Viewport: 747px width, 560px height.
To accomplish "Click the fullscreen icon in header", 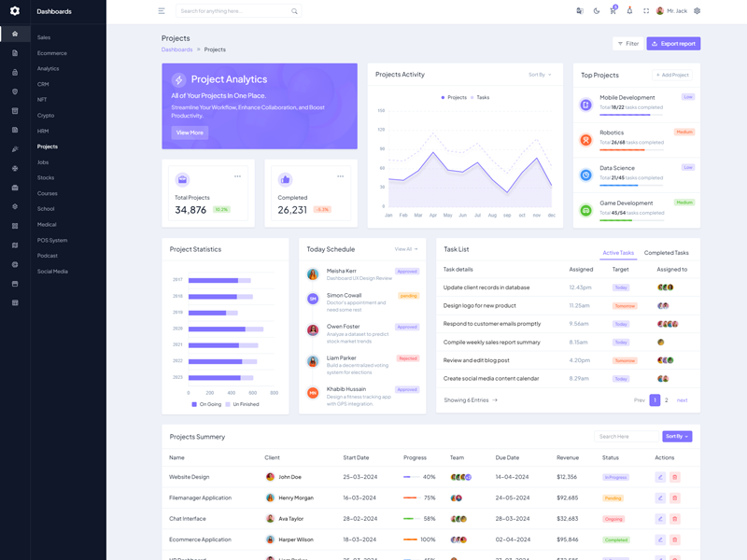I will point(646,11).
